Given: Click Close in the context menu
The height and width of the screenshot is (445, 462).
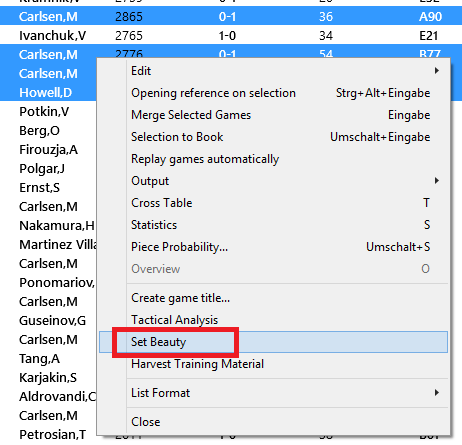Looking at the screenshot, I should pos(273,422).
